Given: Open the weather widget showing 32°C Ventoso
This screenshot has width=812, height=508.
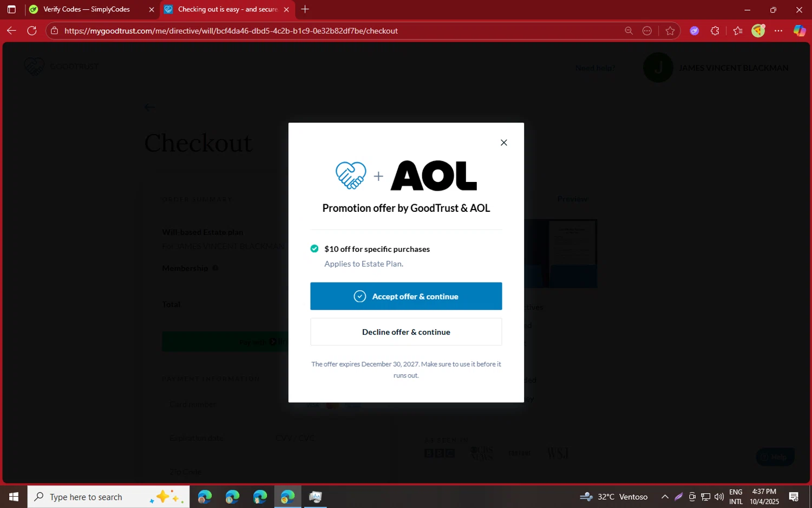Looking at the screenshot, I should (x=614, y=497).
